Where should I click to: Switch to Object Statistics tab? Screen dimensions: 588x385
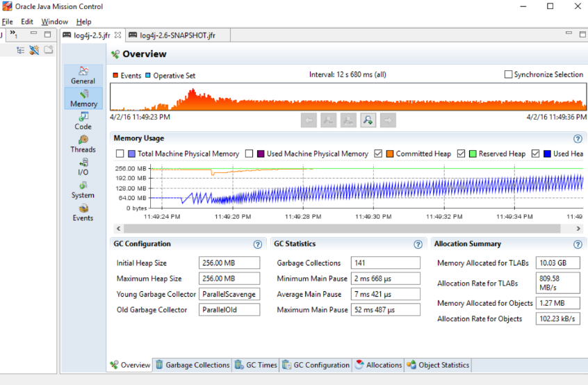(438, 365)
